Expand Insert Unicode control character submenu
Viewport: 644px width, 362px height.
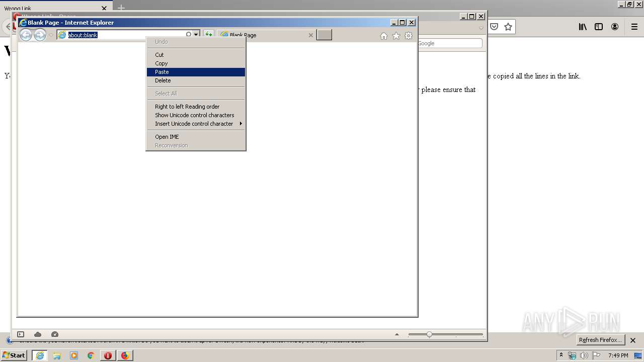click(196, 124)
